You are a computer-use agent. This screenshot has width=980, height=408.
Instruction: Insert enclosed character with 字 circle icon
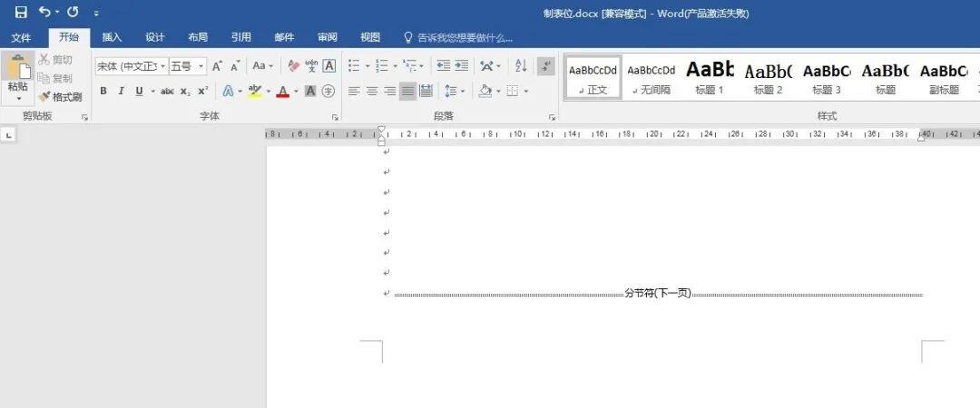[328, 92]
